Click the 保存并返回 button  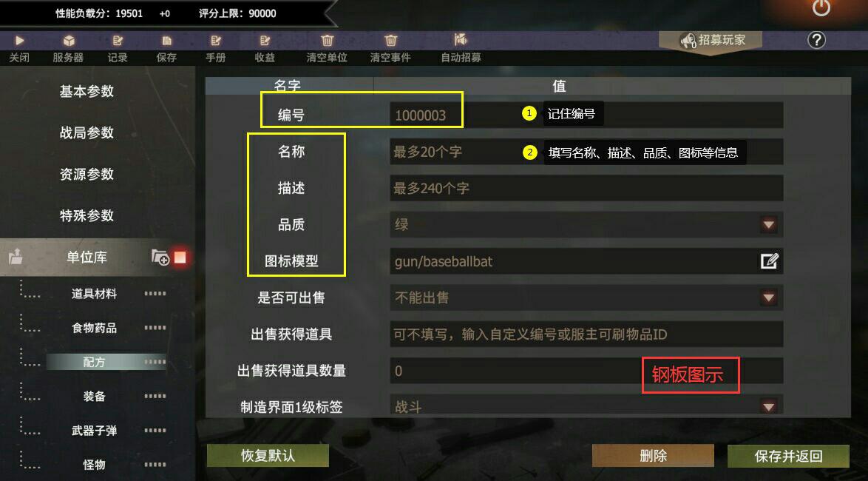[788, 456]
